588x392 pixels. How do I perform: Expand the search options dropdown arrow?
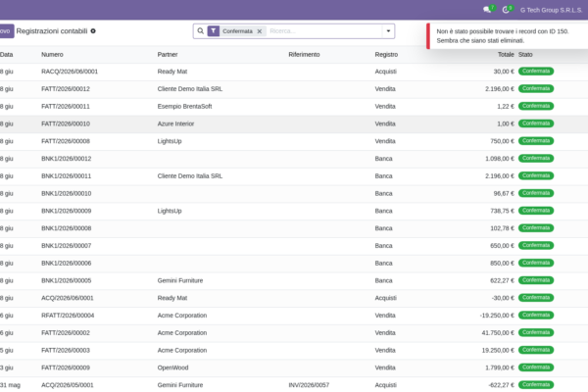tap(388, 31)
